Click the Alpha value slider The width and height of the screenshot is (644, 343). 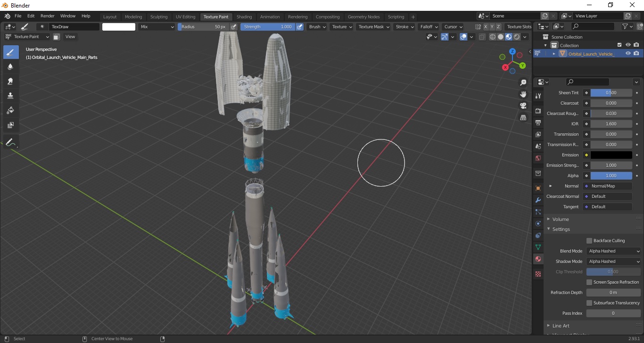pyautogui.click(x=611, y=176)
